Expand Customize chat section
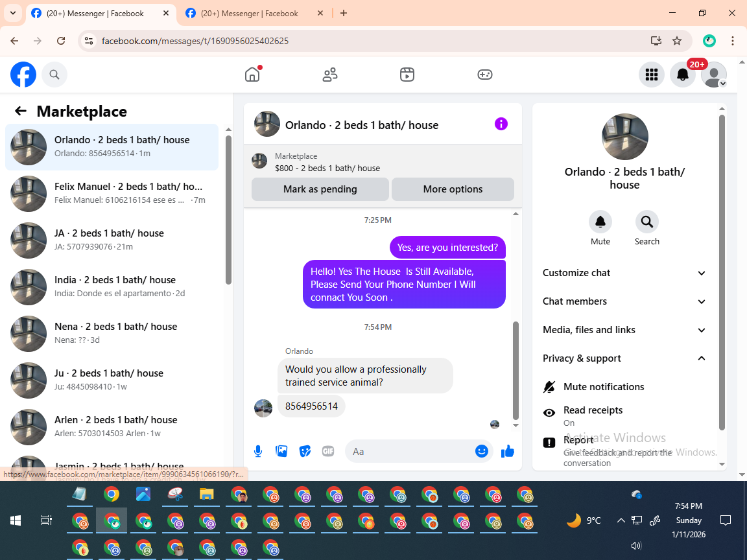The image size is (747, 560). pyautogui.click(x=624, y=273)
